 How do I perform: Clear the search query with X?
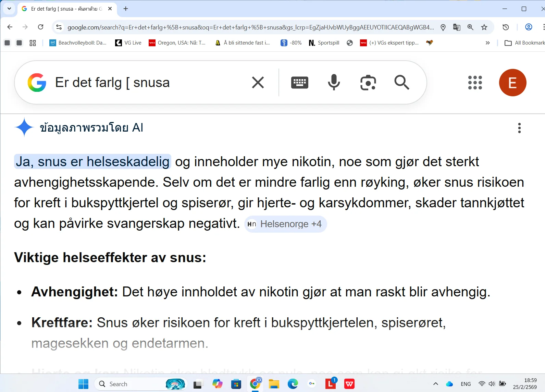coord(258,83)
